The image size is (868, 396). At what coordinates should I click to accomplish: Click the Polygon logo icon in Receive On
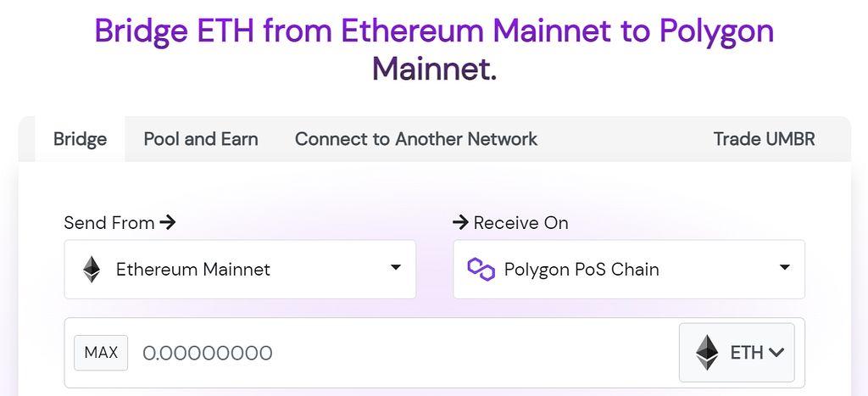coord(481,269)
